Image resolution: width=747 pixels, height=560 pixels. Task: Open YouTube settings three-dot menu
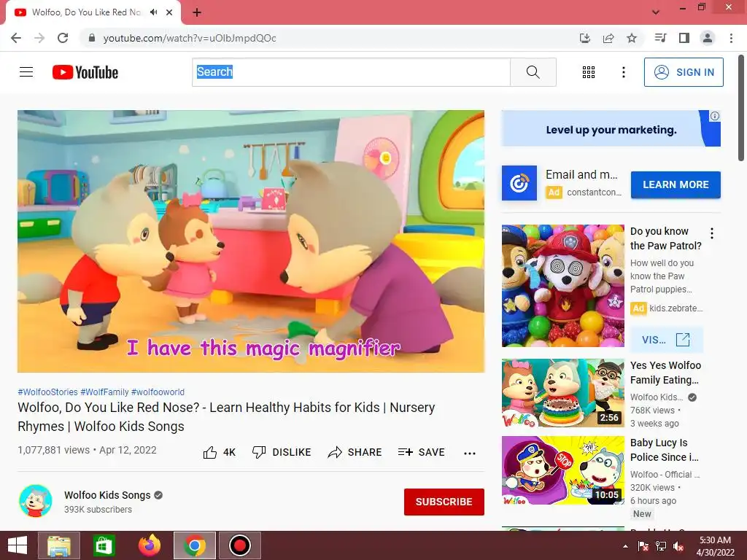pos(623,72)
